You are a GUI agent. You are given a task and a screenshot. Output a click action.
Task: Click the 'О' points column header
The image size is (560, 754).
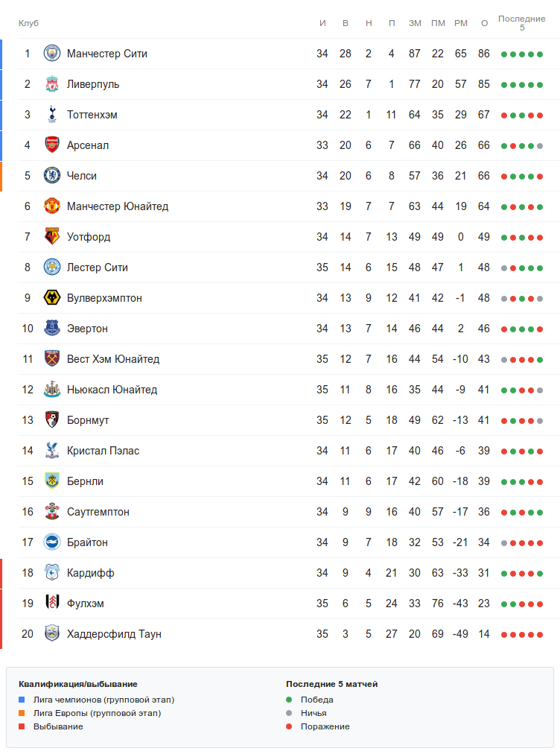tap(484, 23)
